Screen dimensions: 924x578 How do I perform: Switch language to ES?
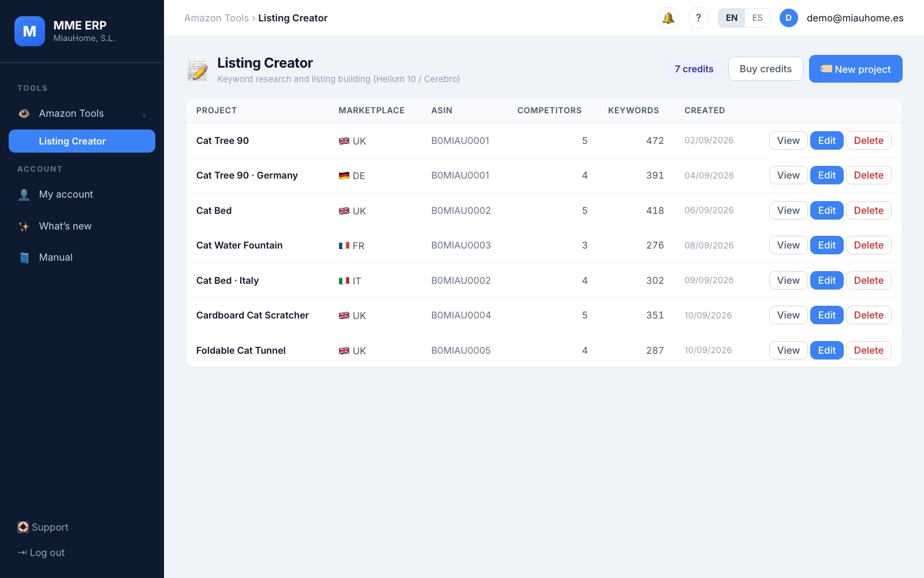tap(757, 18)
